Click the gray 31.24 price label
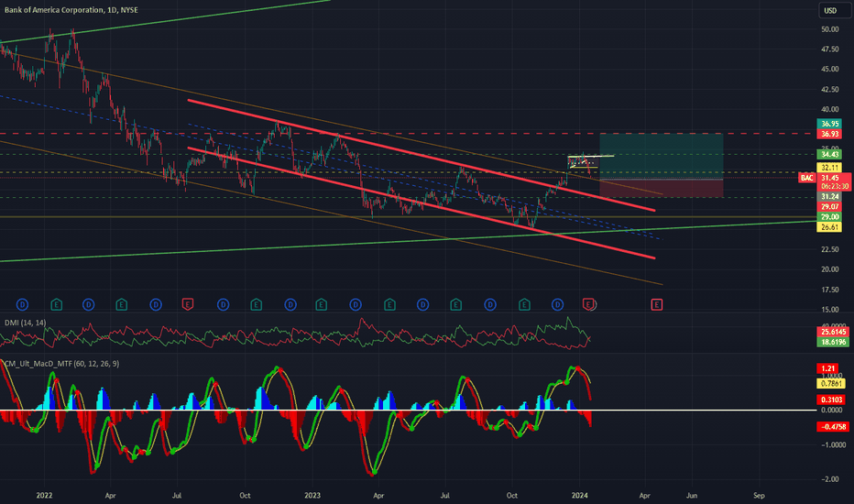Viewport: 854px width, 504px height. pos(829,197)
